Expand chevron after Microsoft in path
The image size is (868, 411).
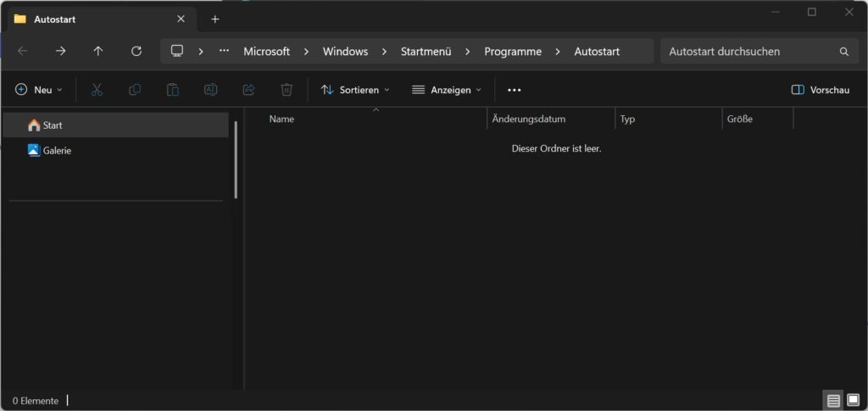pyautogui.click(x=306, y=52)
